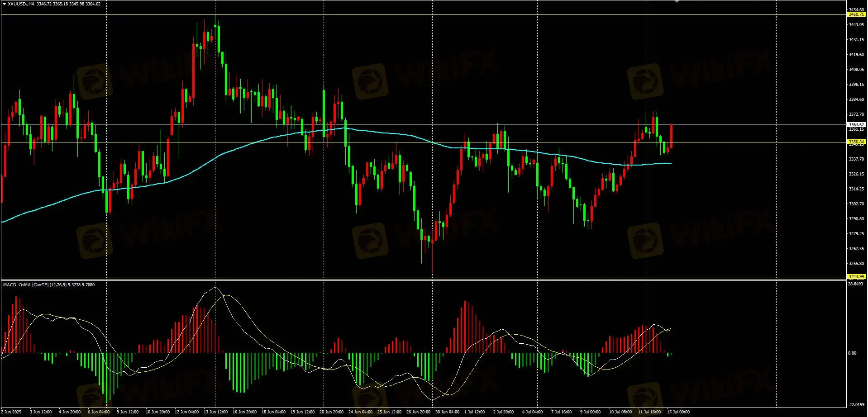
Task: Click the 24 Jun 04:00 time label
Action: 360,412
